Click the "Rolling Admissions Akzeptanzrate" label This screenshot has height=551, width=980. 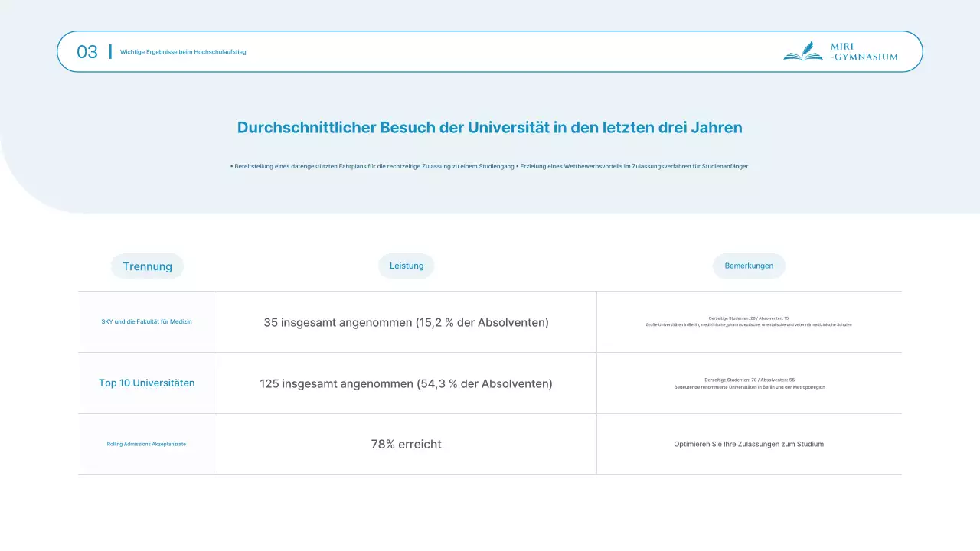146,444
